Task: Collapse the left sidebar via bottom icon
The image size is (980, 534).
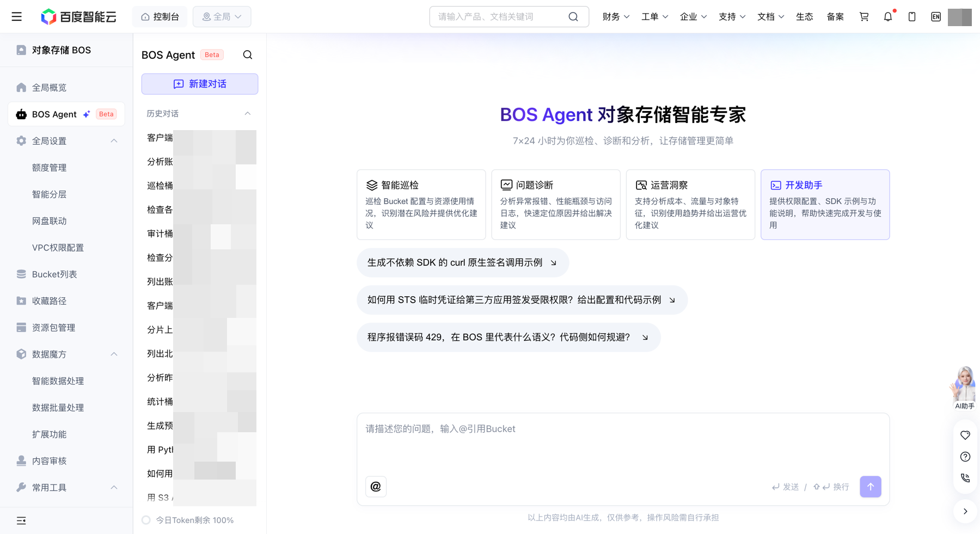Action: [x=21, y=521]
